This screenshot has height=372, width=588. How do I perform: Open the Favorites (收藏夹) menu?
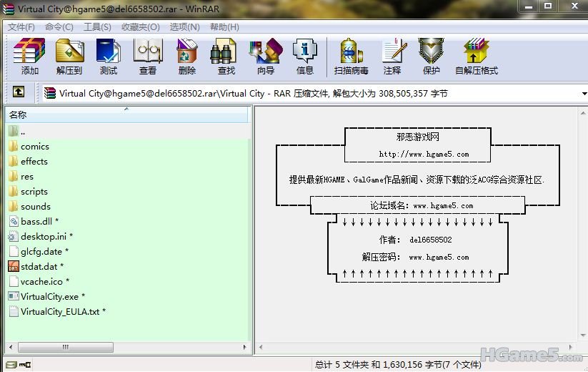click(140, 27)
